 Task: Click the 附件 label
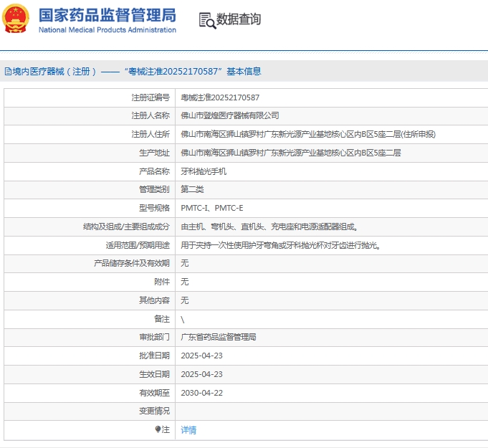pyautogui.click(x=162, y=282)
